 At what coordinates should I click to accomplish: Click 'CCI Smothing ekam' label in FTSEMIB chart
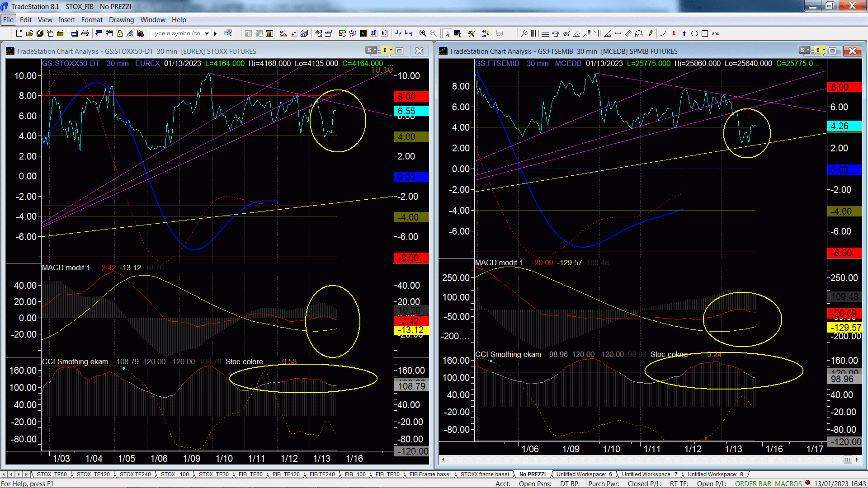(508, 354)
